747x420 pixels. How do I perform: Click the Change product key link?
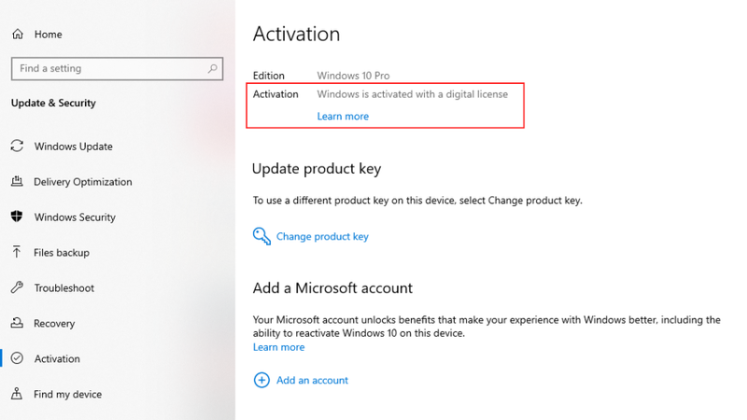(322, 237)
